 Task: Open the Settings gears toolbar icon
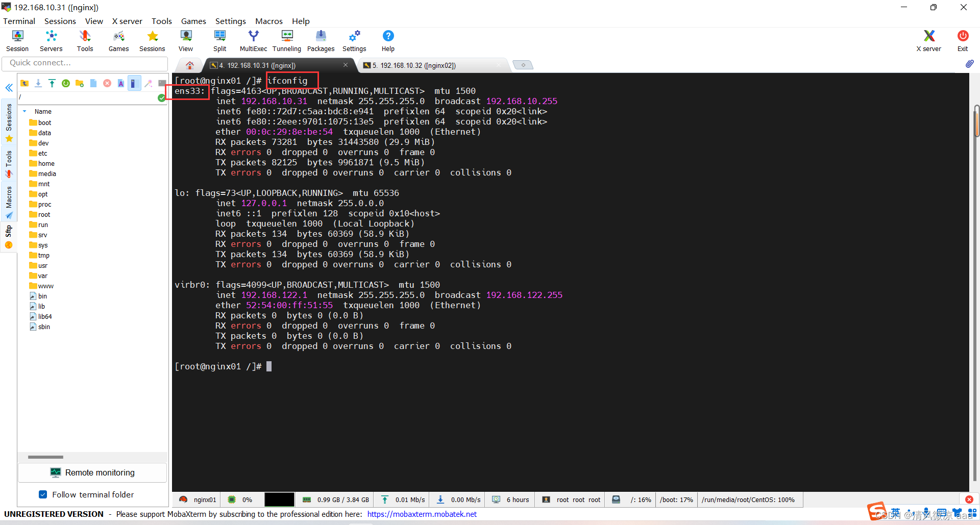point(354,41)
